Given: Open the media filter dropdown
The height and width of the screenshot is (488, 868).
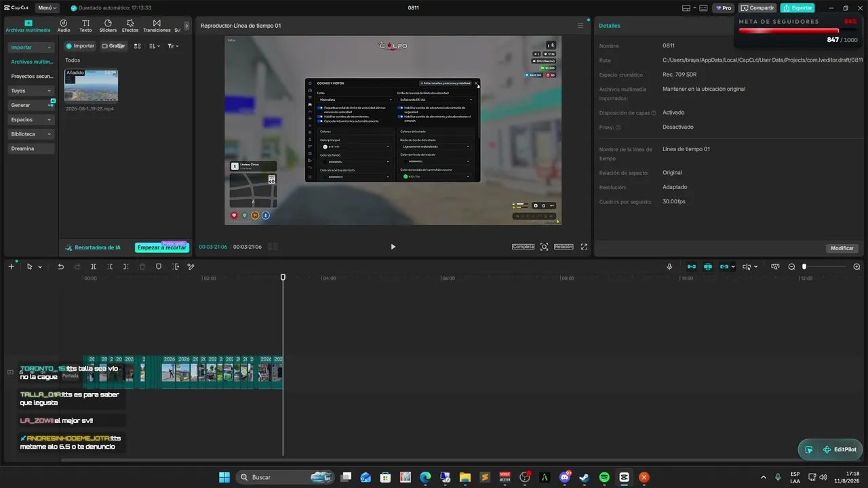Looking at the screenshot, I should pyautogui.click(x=173, y=46).
